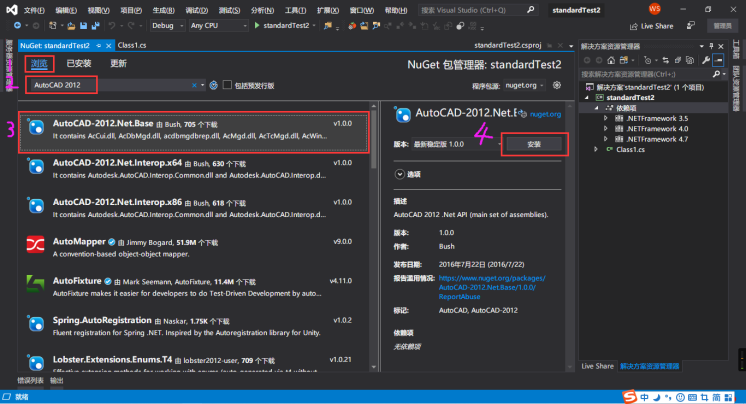Screen dimensions: 746x404
Task: Click Solution Explorer search magnifier icon
Action: click(716, 74)
